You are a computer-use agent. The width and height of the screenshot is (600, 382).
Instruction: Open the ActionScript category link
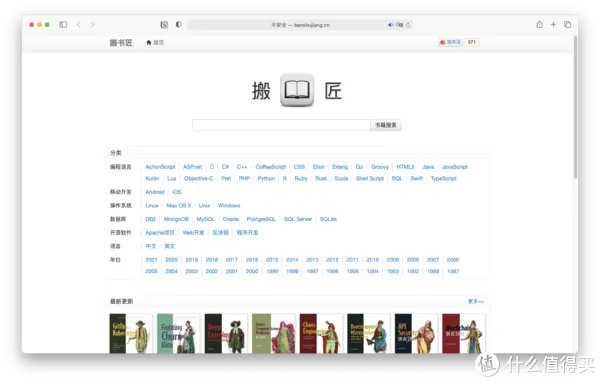point(160,167)
